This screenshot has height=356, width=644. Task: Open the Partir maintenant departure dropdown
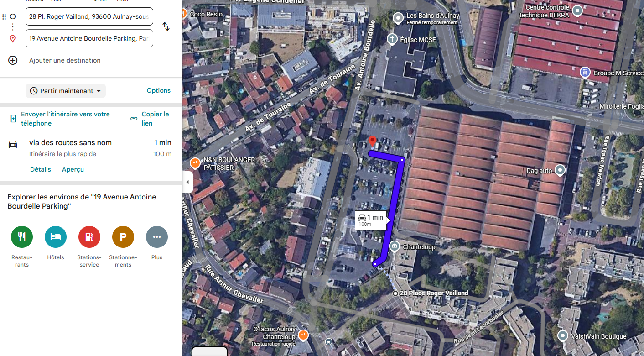[66, 91]
